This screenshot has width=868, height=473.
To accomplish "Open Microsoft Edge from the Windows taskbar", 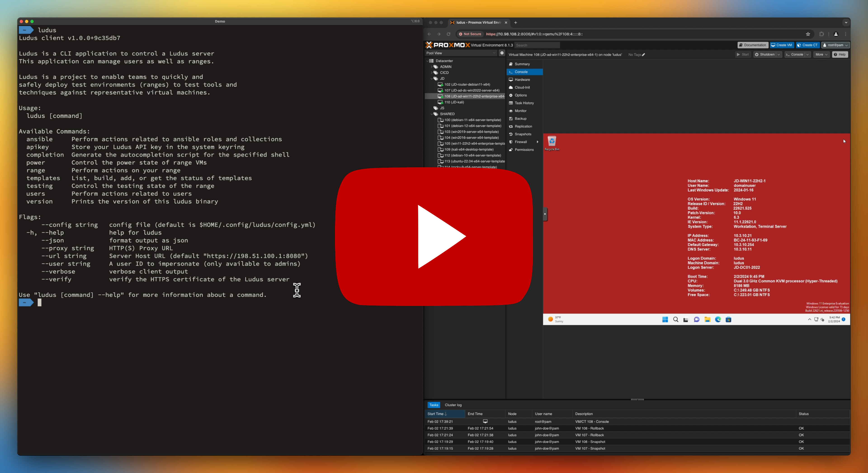I will coord(718,319).
